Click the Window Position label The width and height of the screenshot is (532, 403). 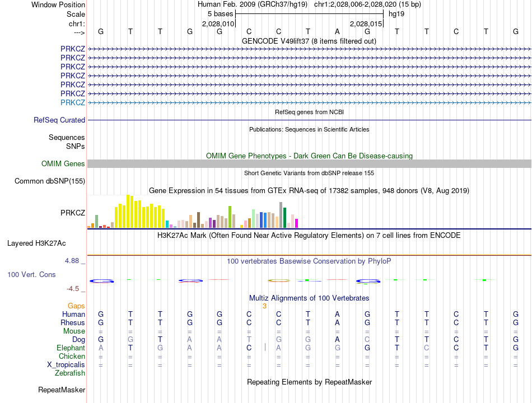pyautogui.click(x=58, y=4)
